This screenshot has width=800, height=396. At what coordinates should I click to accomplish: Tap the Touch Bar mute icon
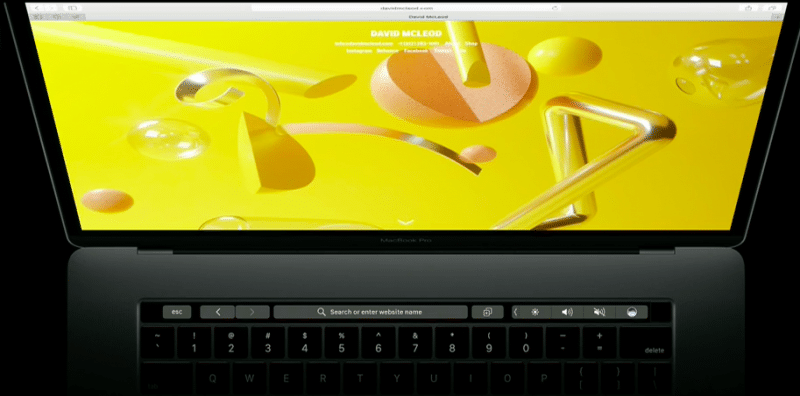599,312
